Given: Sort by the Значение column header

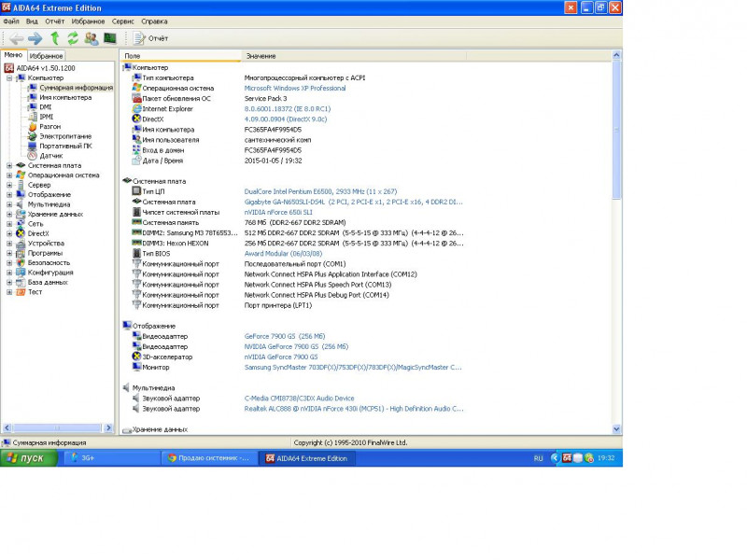Looking at the screenshot, I should [x=354, y=56].
